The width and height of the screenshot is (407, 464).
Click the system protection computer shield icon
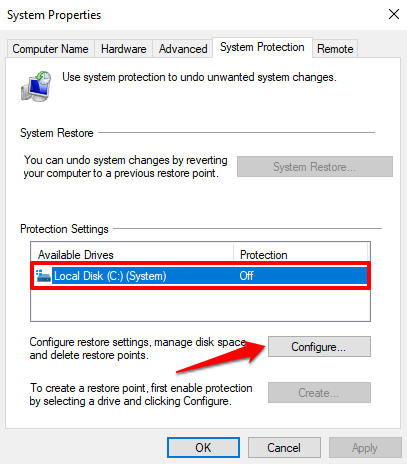(36, 86)
